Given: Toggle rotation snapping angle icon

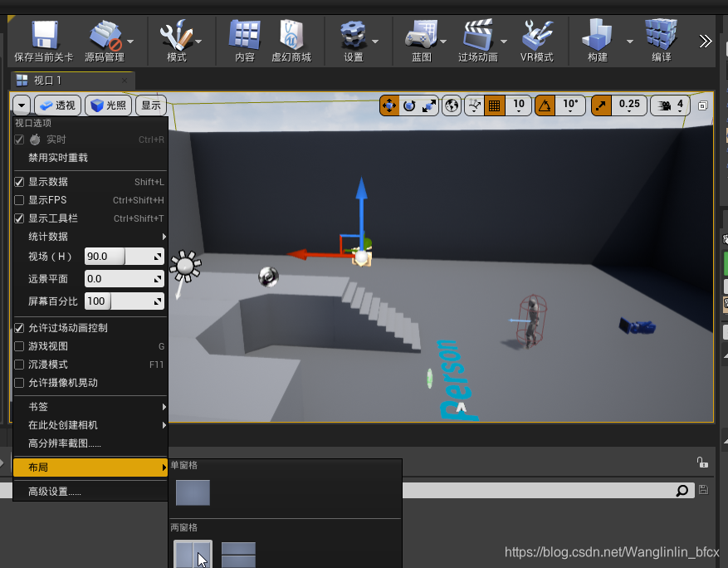Looking at the screenshot, I should point(545,106).
